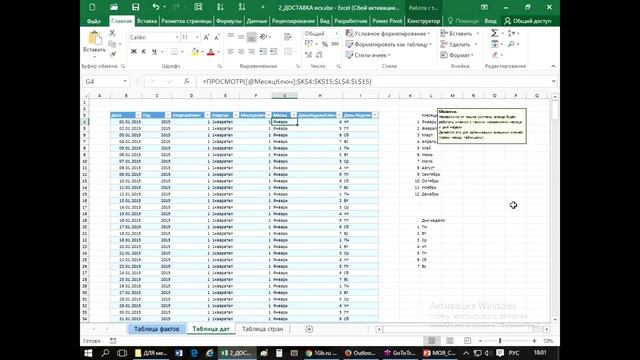Add a new sheet with plus button
This screenshot has height=360, width=640.
coord(309,329)
